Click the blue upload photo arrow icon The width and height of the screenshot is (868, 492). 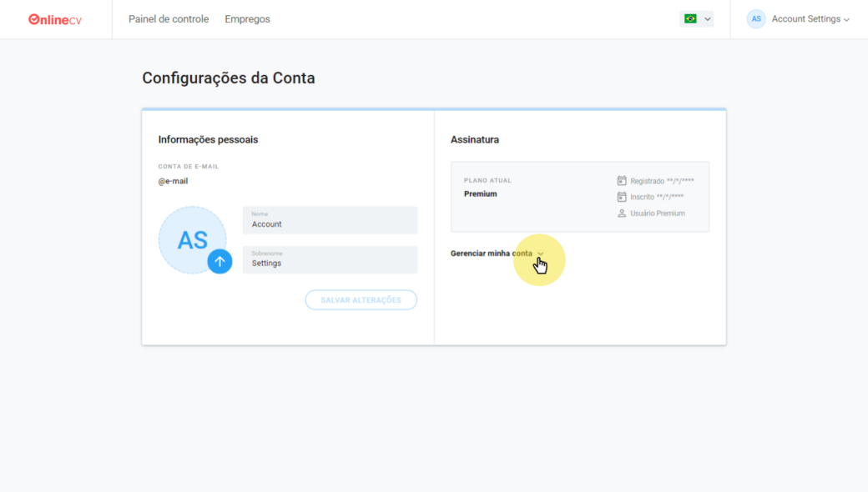[x=220, y=261]
